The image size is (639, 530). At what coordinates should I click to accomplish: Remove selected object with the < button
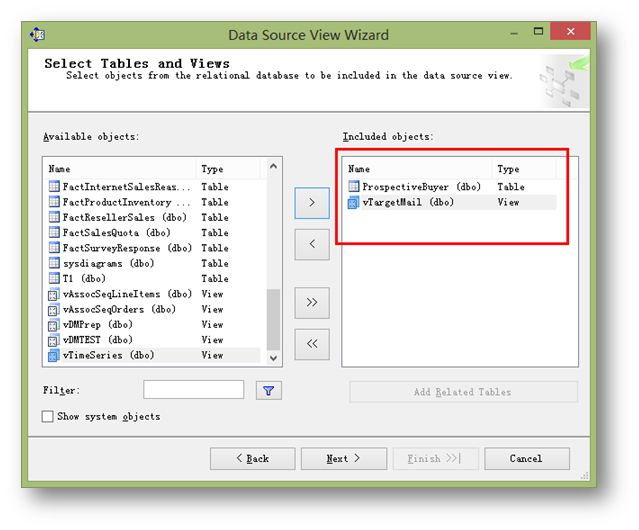[x=312, y=244]
